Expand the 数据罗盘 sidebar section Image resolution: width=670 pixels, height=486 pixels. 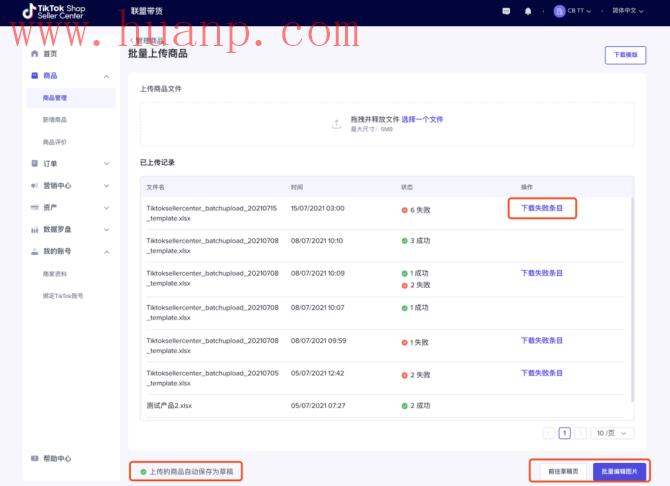click(106, 230)
